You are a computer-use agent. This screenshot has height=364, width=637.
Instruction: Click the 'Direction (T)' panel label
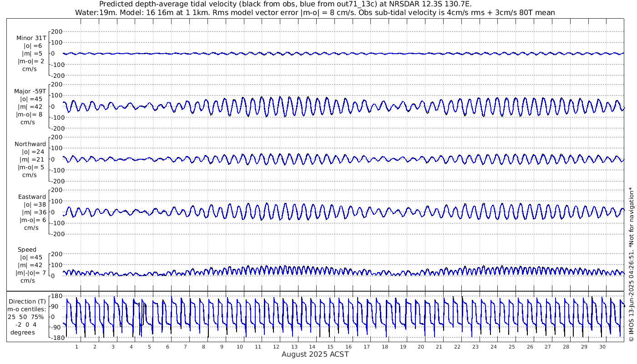27,301
